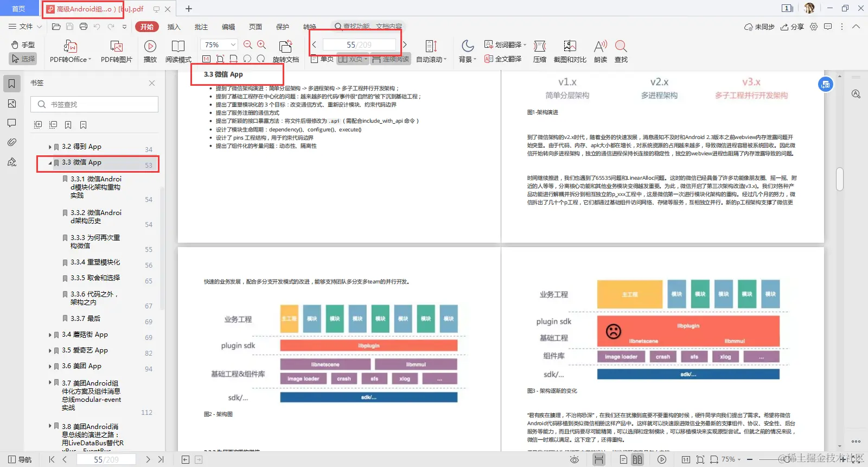Toggle 连续阅读 continuous reading
Viewport: 868px width, 467px height.
(391, 59)
